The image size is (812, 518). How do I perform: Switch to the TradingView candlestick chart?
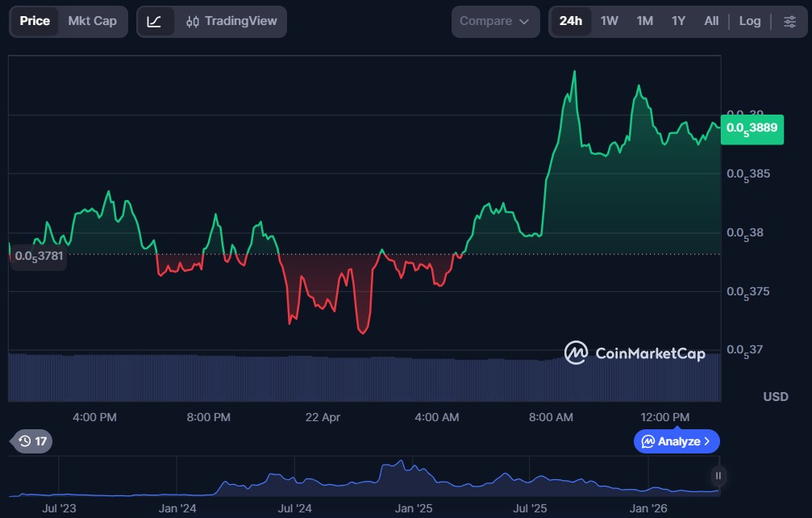pyautogui.click(x=231, y=22)
